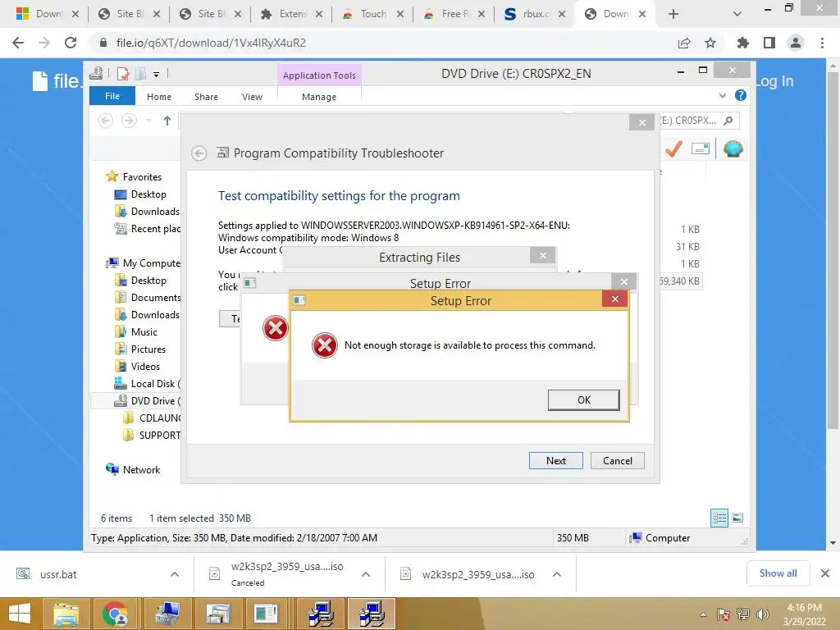Viewport: 840px width, 630px height.
Task: Click the drive icon in Explorer title bar
Action: pyautogui.click(x=97, y=73)
